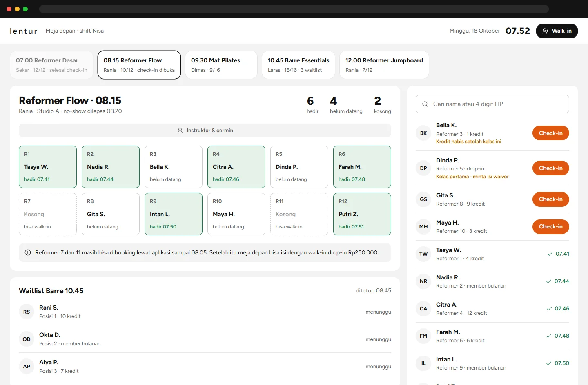Click the AP avatar in Barre waitlist

[27, 367]
